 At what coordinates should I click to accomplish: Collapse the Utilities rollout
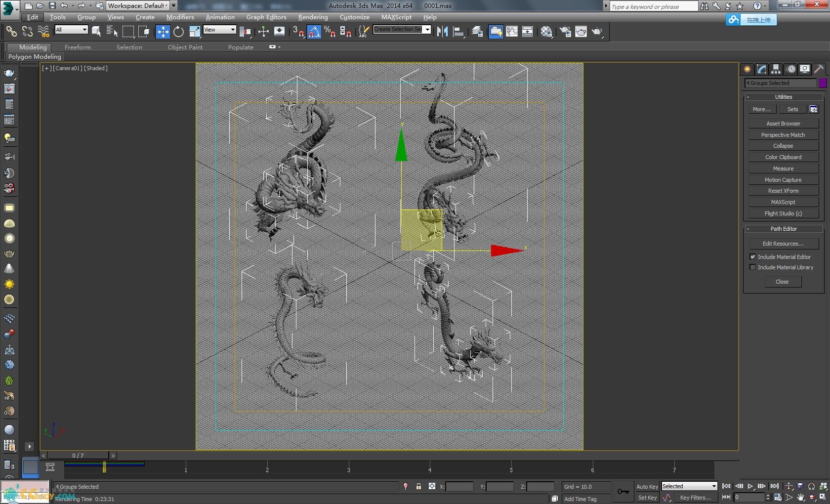[x=783, y=97]
